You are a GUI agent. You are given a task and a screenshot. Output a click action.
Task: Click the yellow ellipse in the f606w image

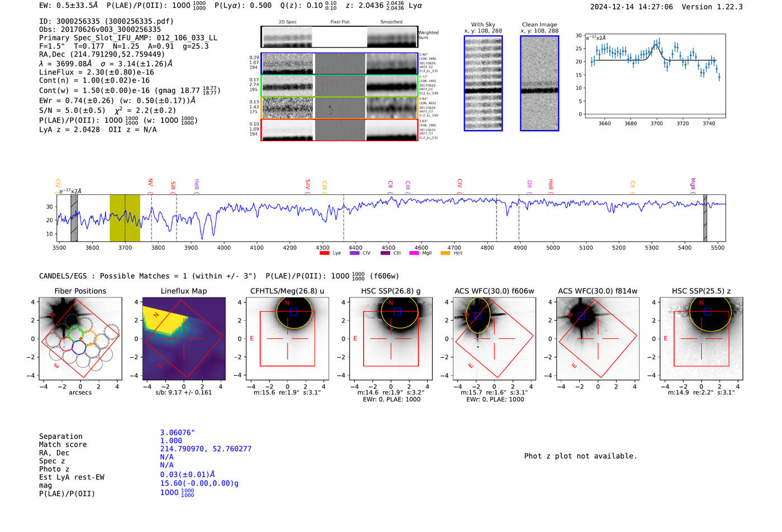(478, 315)
